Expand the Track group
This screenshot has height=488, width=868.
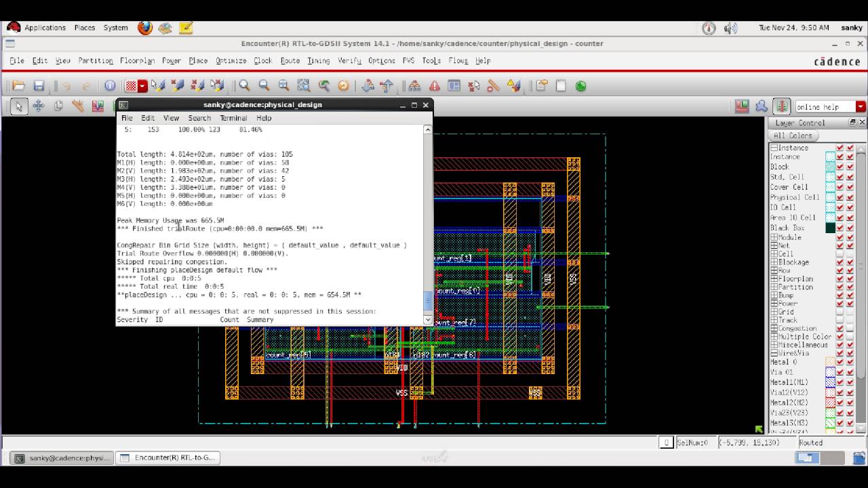(774, 320)
